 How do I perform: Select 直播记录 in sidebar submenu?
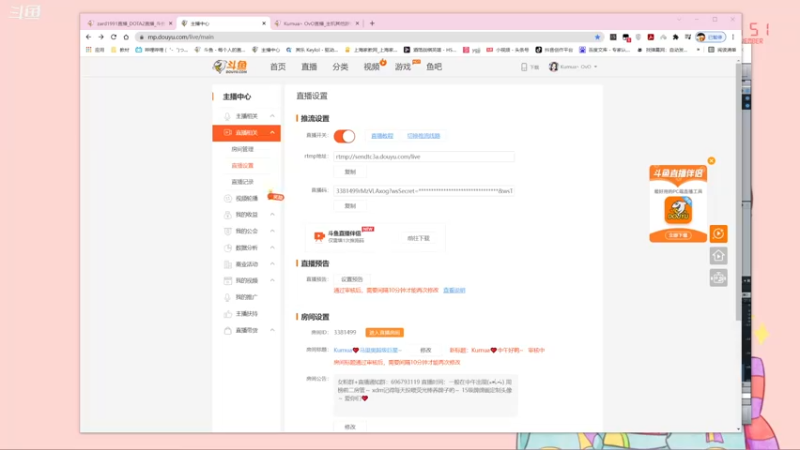click(x=242, y=182)
